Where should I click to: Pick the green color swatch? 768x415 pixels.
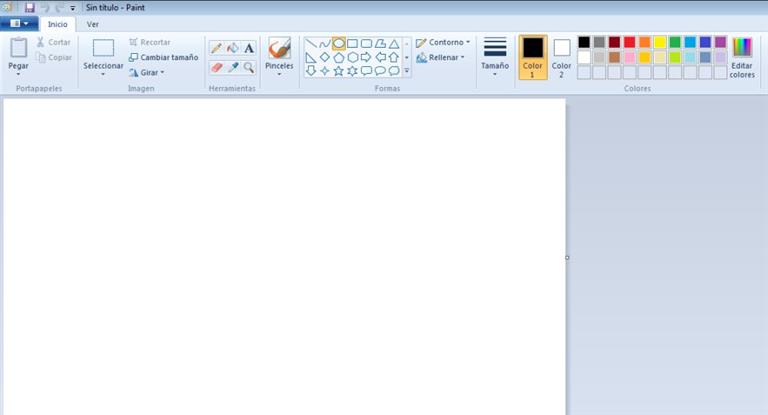click(675, 42)
